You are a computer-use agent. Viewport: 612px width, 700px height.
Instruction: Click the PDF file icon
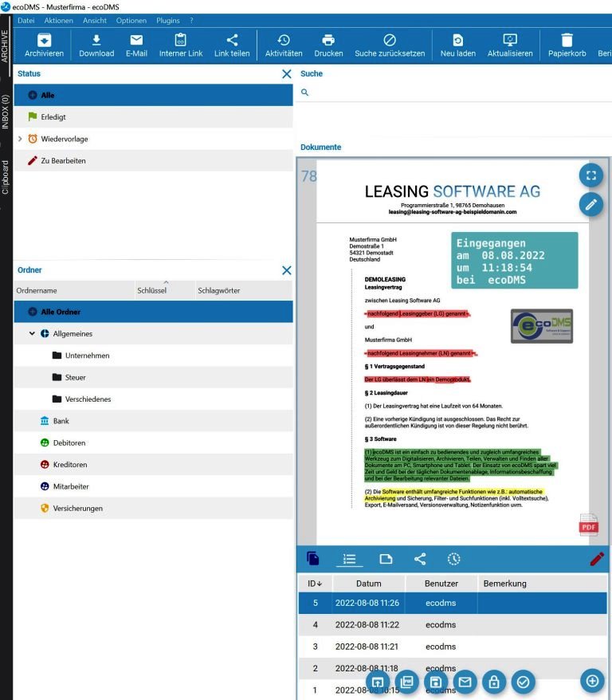pyautogui.click(x=588, y=525)
